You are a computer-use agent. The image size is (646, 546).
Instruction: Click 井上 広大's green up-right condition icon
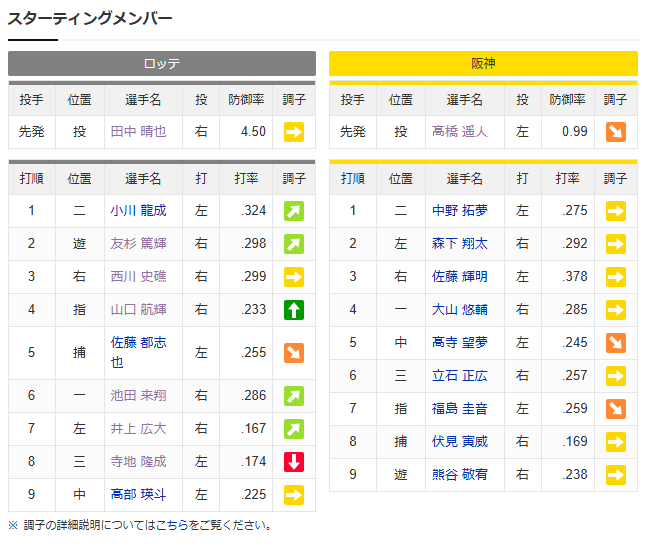pyautogui.click(x=294, y=429)
